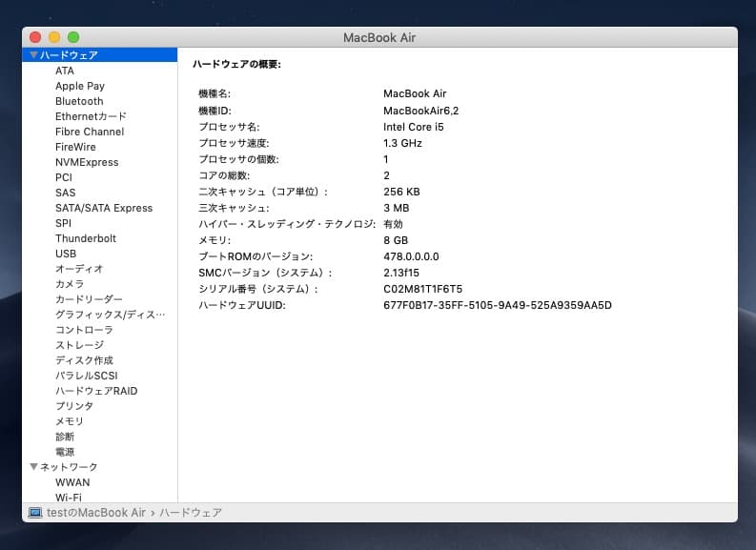Image resolution: width=756 pixels, height=550 pixels.
Task: Choose カードリーダー entry
Action: click(89, 299)
